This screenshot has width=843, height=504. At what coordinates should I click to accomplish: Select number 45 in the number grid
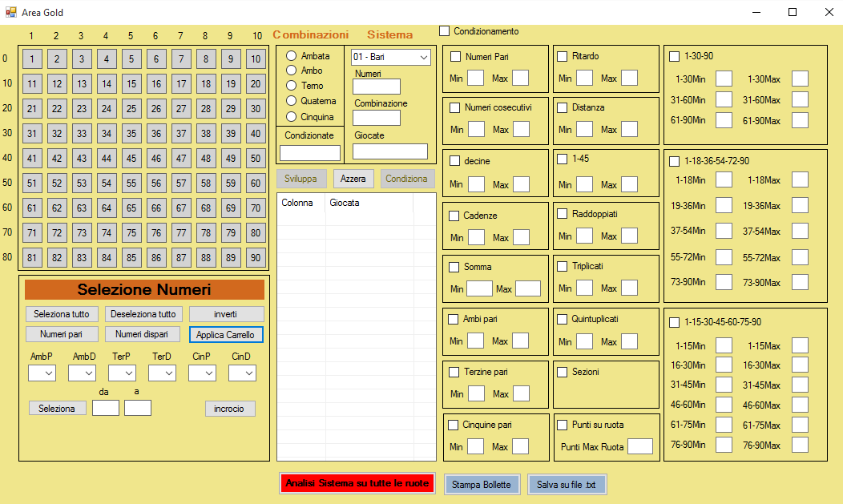pos(131,159)
